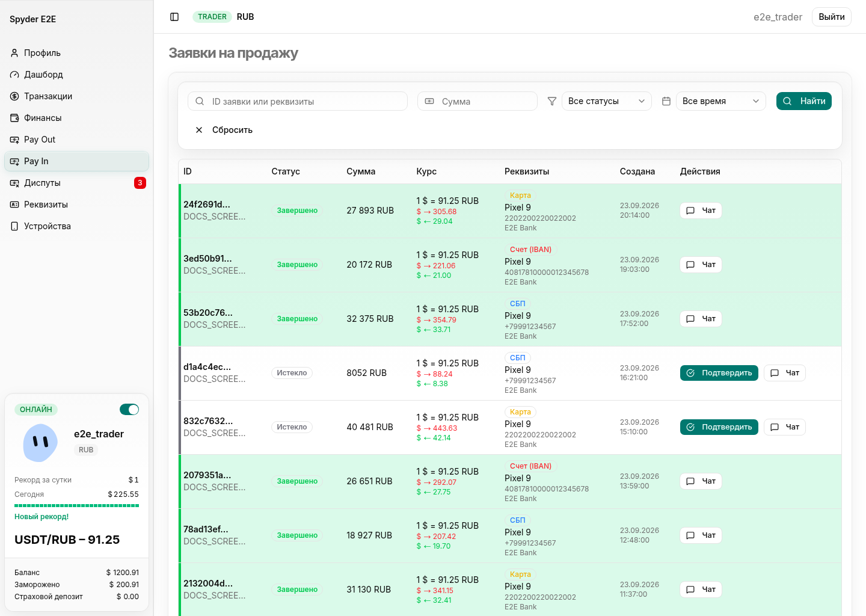
Task: Click the USDT/RUB – 91.25 rate
Action: 67,540
